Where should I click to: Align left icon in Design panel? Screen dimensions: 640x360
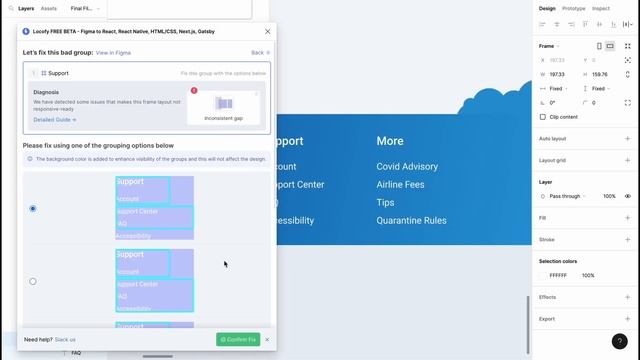click(x=542, y=24)
